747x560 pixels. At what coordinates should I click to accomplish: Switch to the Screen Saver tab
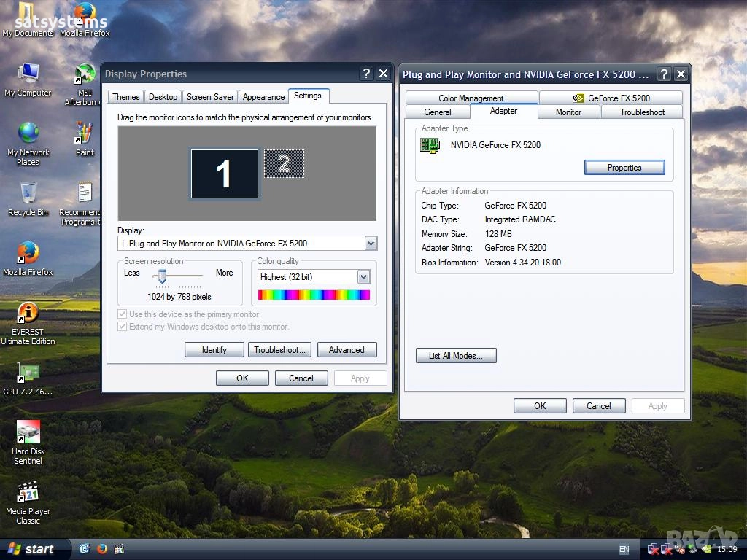(210, 97)
